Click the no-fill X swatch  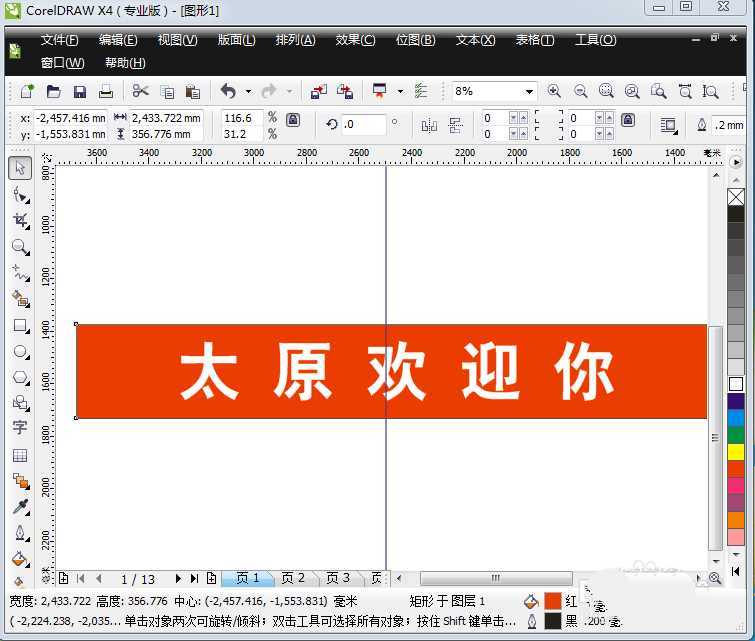(736, 197)
